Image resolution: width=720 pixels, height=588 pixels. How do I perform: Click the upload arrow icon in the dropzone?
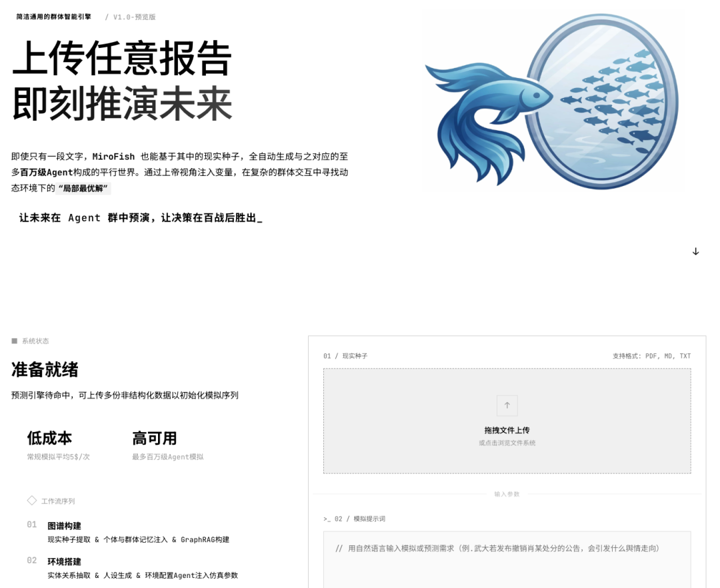pyautogui.click(x=507, y=405)
